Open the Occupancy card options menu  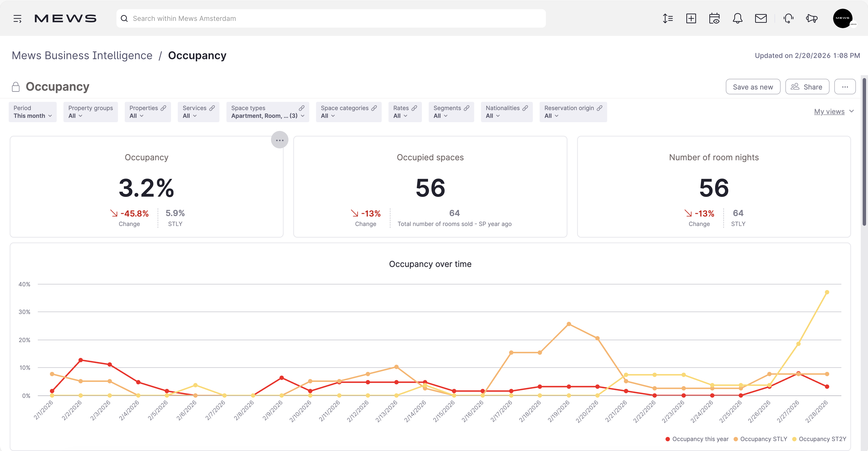(x=280, y=140)
